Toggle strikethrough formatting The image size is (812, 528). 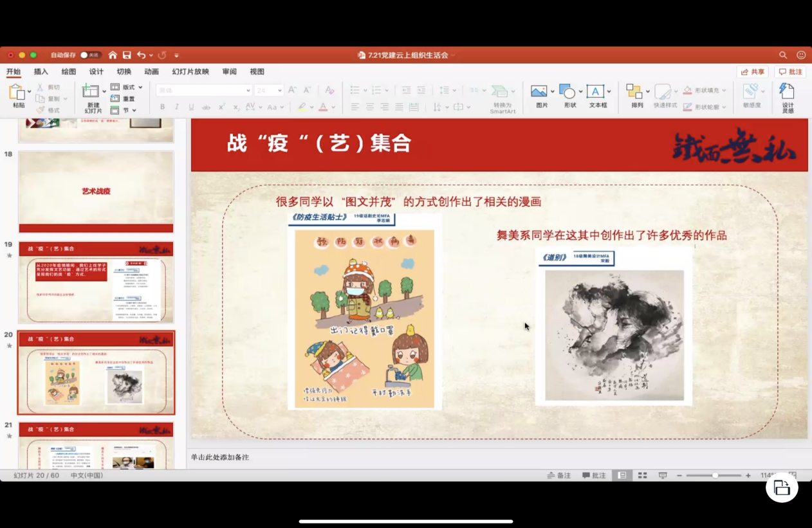[x=207, y=107]
